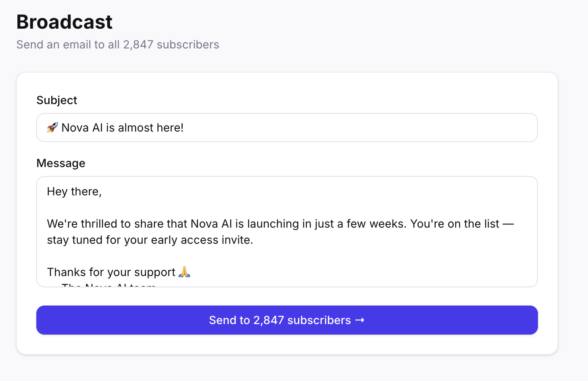The height and width of the screenshot is (381, 588).
Task: Click the Message field label
Action: pyautogui.click(x=61, y=163)
